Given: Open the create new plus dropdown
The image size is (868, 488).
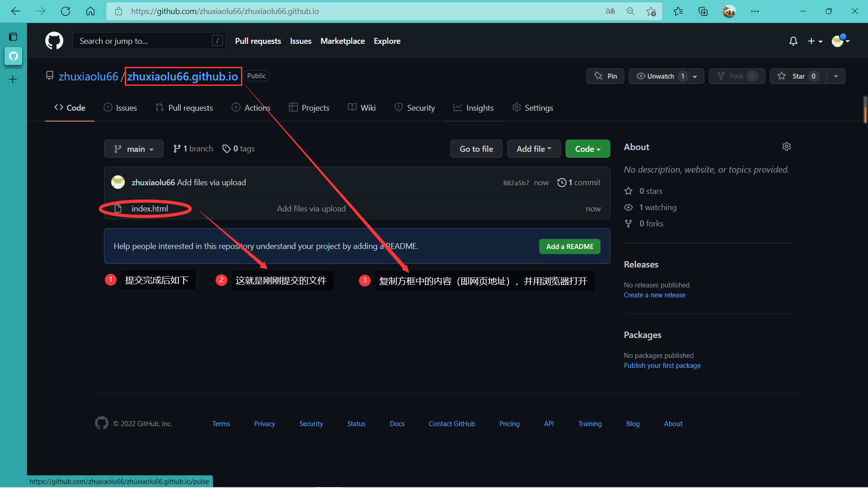Looking at the screenshot, I should pyautogui.click(x=815, y=41).
